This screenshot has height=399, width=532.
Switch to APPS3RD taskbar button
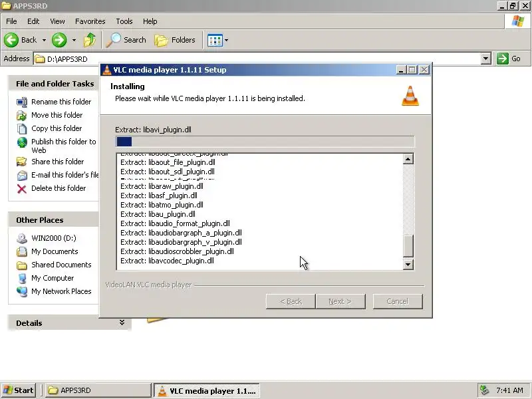(x=98, y=390)
